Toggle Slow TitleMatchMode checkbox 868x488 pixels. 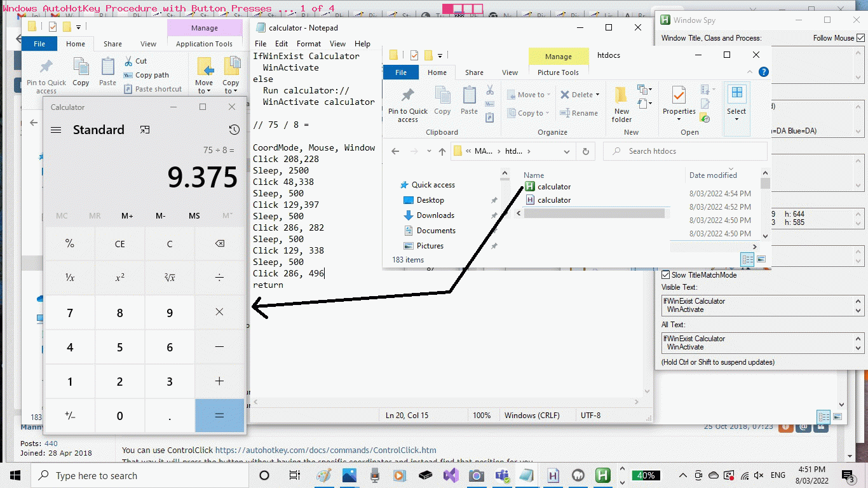(x=665, y=275)
